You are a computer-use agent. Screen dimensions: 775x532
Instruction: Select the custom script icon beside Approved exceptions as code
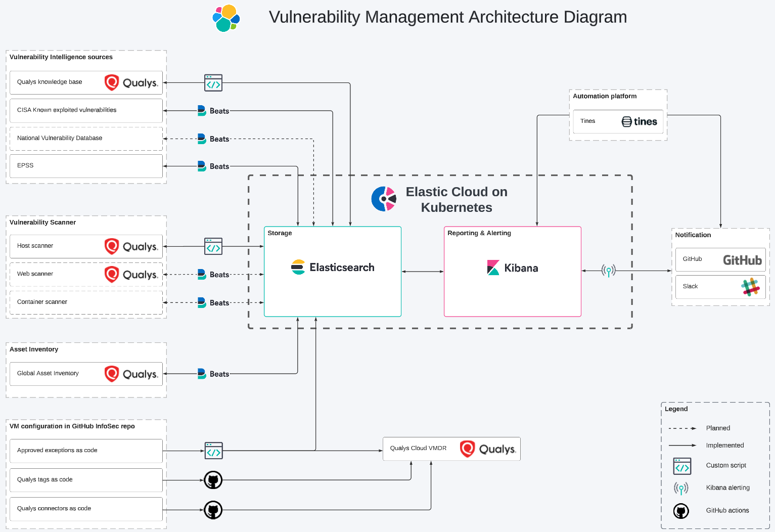click(x=214, y=451)
